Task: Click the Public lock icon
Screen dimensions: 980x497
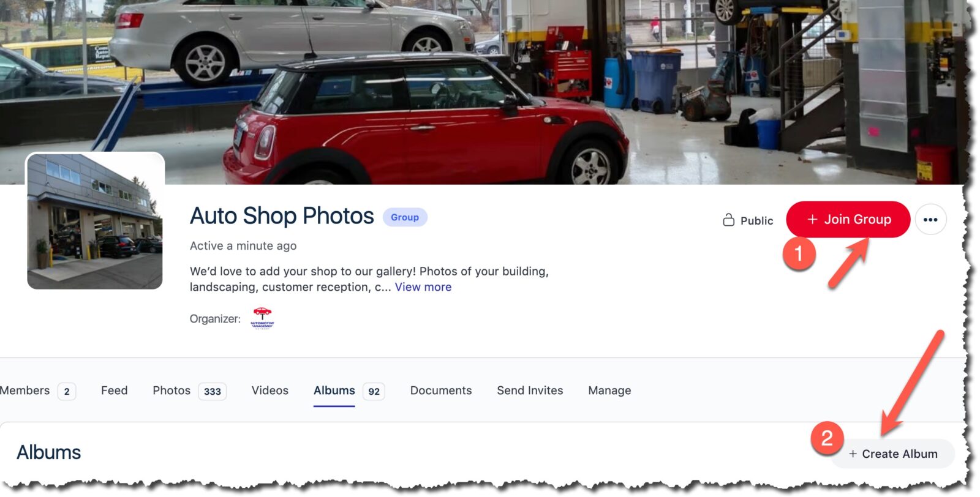Action: [x=728, y=220]
